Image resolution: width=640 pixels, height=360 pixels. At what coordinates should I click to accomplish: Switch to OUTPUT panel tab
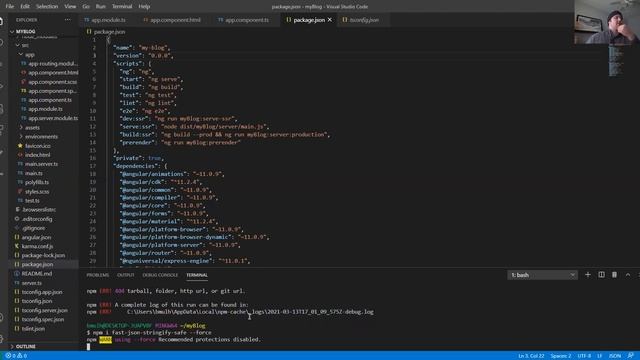pos(125,275)
